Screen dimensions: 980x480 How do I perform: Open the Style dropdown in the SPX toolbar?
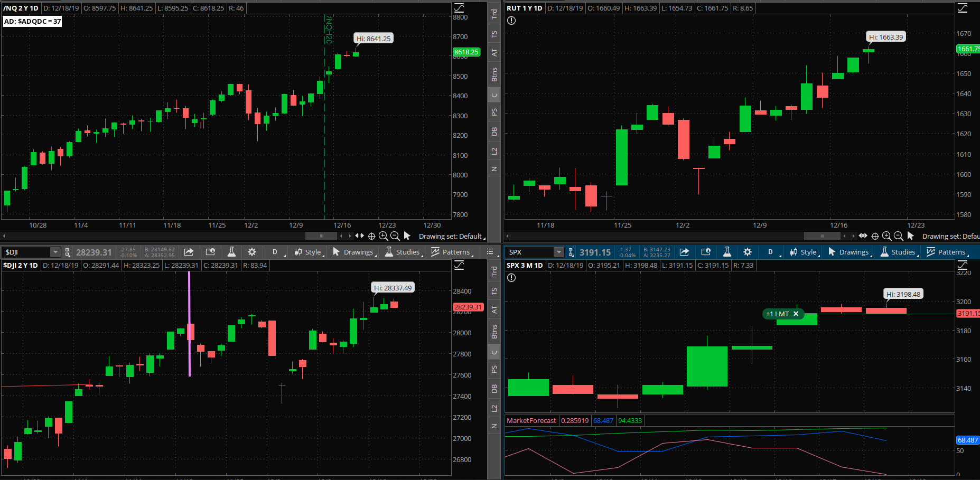click(x=804, y=252)
